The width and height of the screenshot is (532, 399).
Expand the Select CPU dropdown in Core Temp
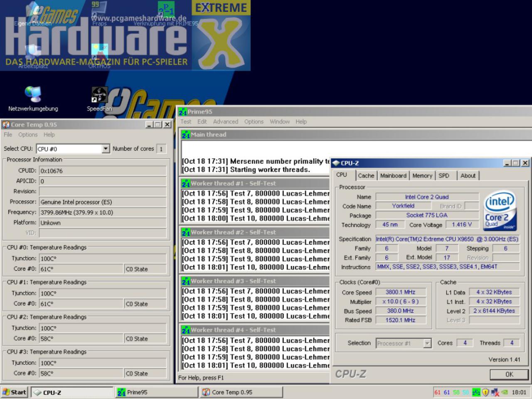click(106, 148)
